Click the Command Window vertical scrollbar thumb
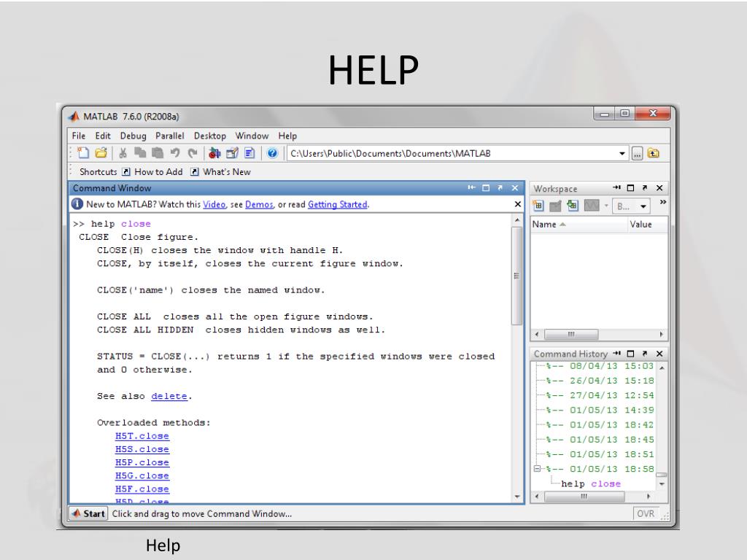The image size is (747, 560). (517, 276)
